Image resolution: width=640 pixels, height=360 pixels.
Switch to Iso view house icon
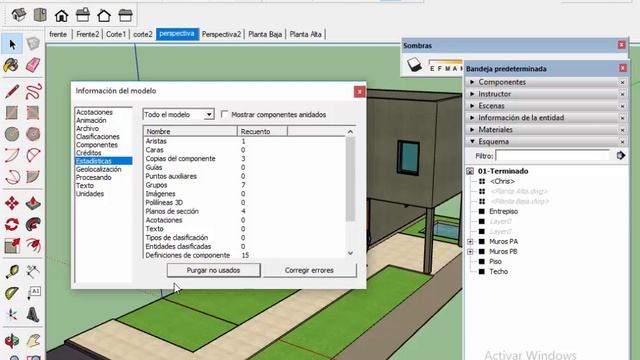(19, 15)
